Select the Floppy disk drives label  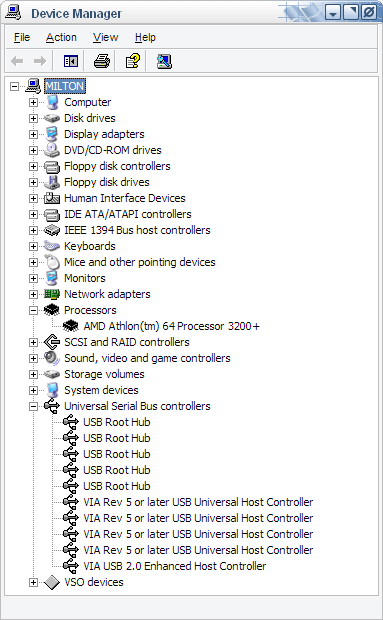107,182
